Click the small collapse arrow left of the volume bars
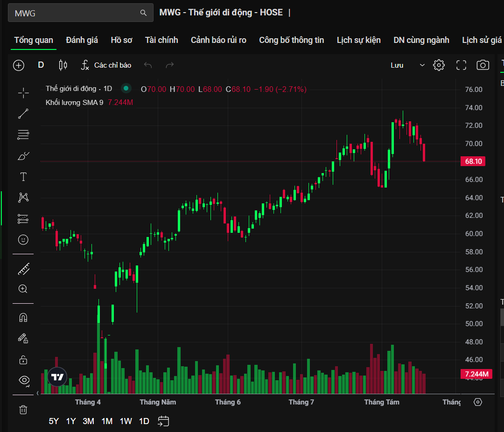504x432 pixels. click(38, 393)
